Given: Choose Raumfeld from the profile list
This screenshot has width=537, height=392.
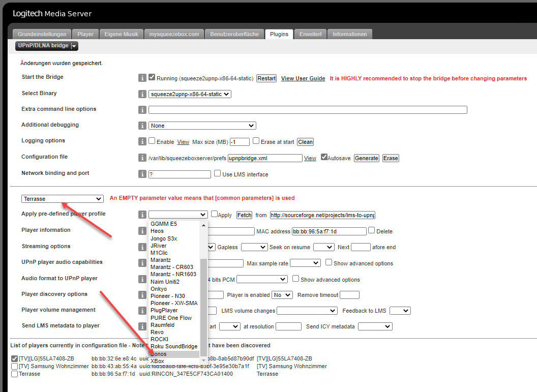Looking at the screenshot, I should point(174,325).
